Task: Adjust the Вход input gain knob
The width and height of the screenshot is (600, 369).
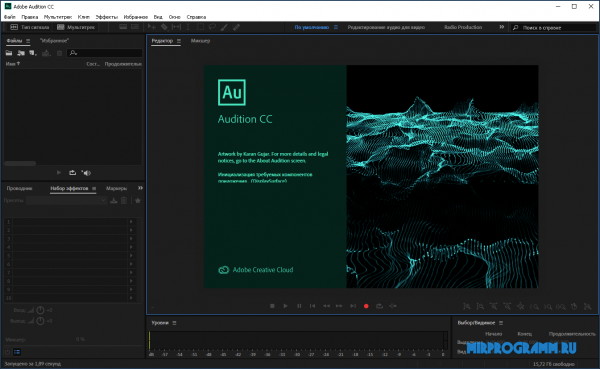Action: [40, 310]
